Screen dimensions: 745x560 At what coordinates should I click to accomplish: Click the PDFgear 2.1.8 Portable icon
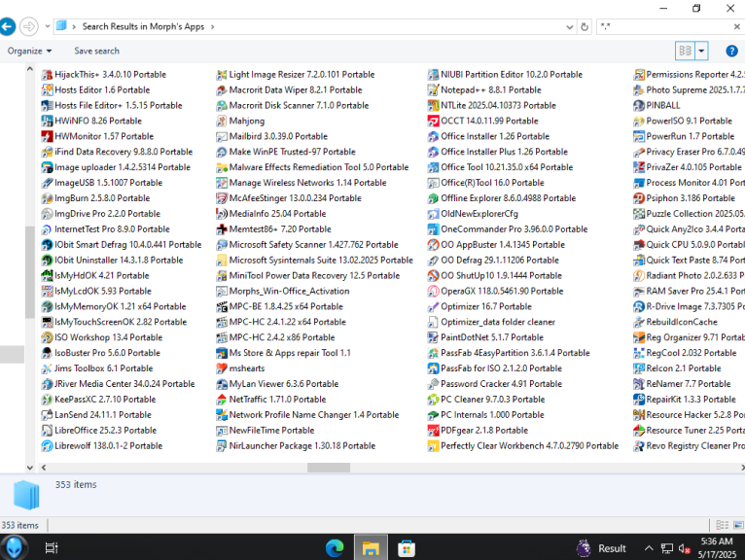coord(433,431)
